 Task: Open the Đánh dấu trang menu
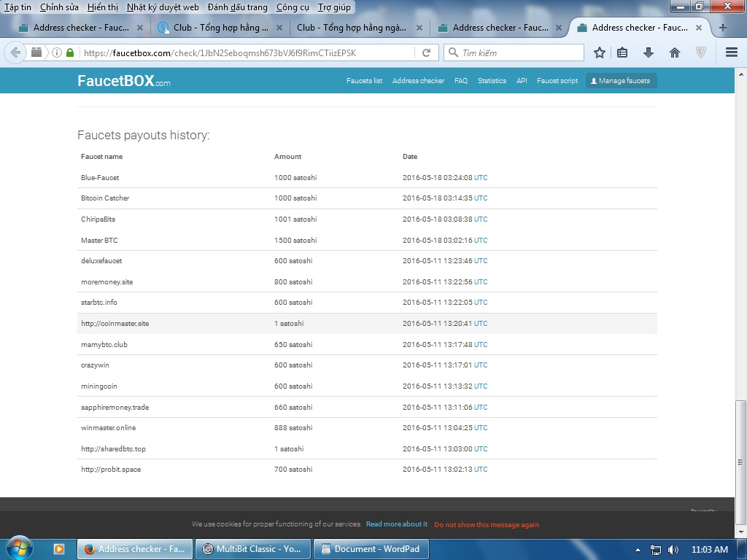(x=237, y=7)
